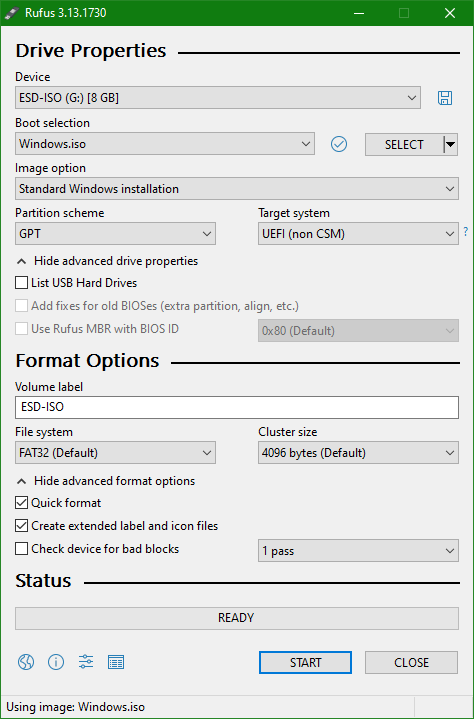Click the START button

tap(305, 663)
